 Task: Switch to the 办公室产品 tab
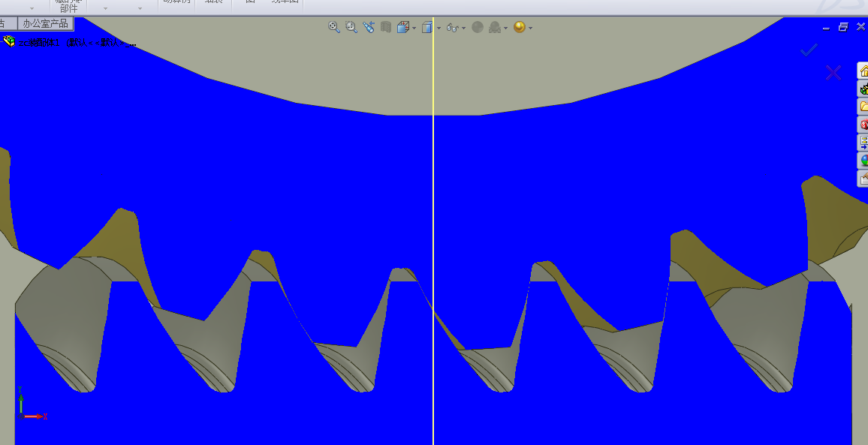(45, 23)
